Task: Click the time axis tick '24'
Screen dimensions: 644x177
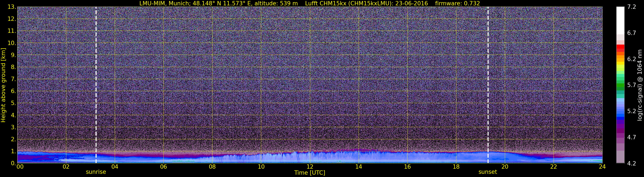Action: [602, 167]
